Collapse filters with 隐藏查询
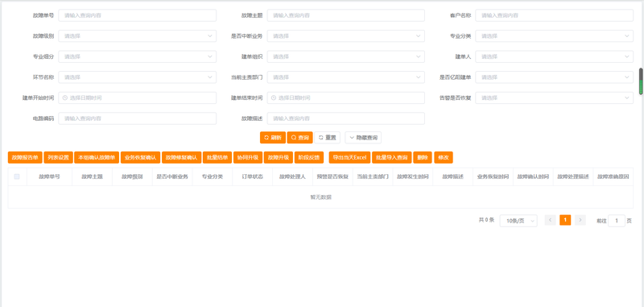The width and height of the screenshot is (644, 307). 363,138
